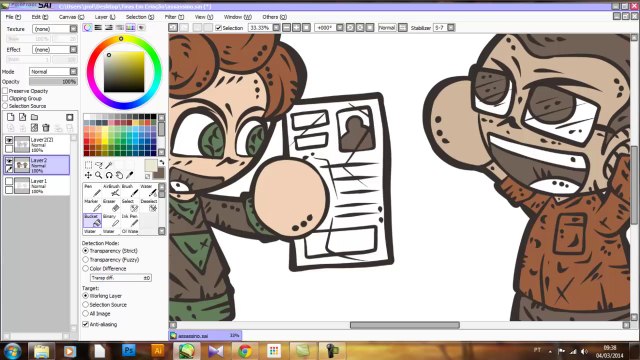Click the foreground color swatch
Image resolution: width=640 pixels, height=360 pixels.
pos(151,165)
